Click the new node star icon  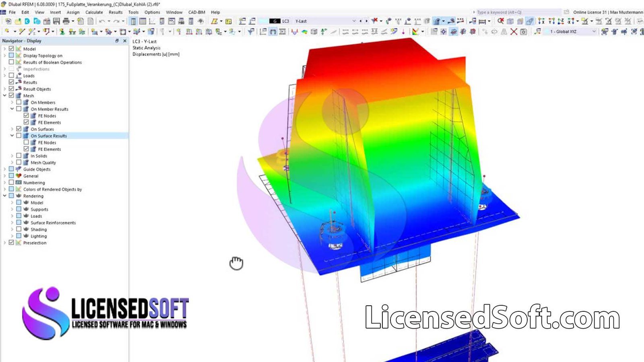(x=7, y=31)
